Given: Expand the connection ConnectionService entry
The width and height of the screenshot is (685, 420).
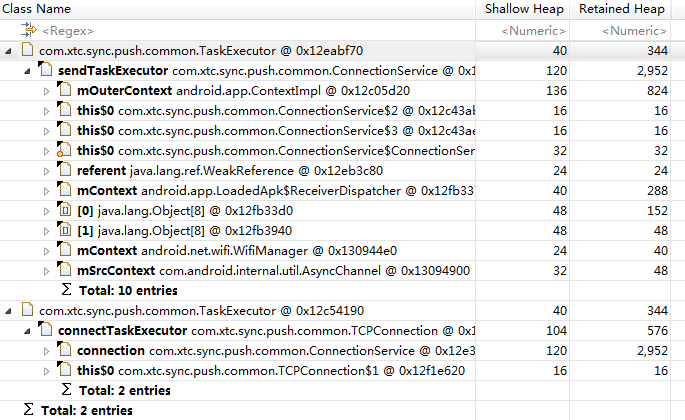Looking at the screenshot, I should tap(45, 351).
